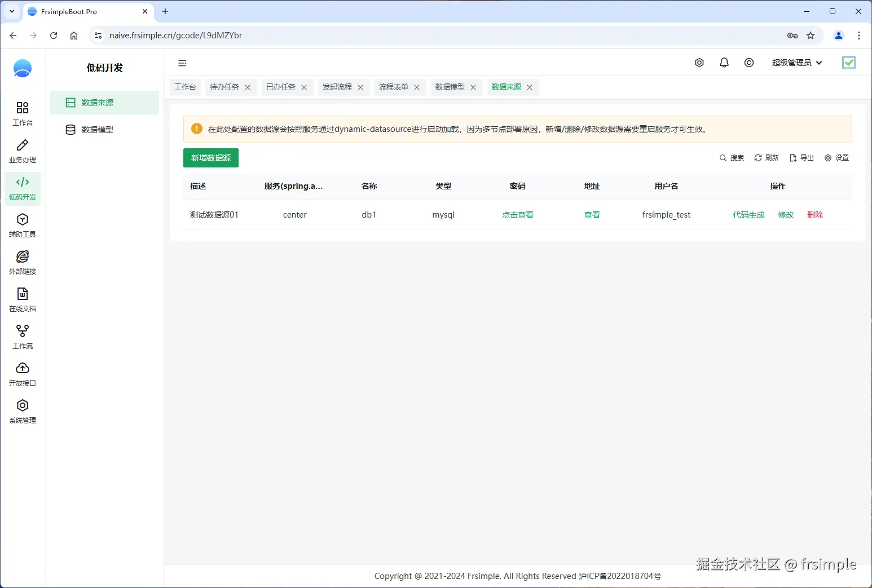The height and width of the screenshot is (588, 872).
Task: Click the 刷新 refresh control
Action: click(767, 158)
